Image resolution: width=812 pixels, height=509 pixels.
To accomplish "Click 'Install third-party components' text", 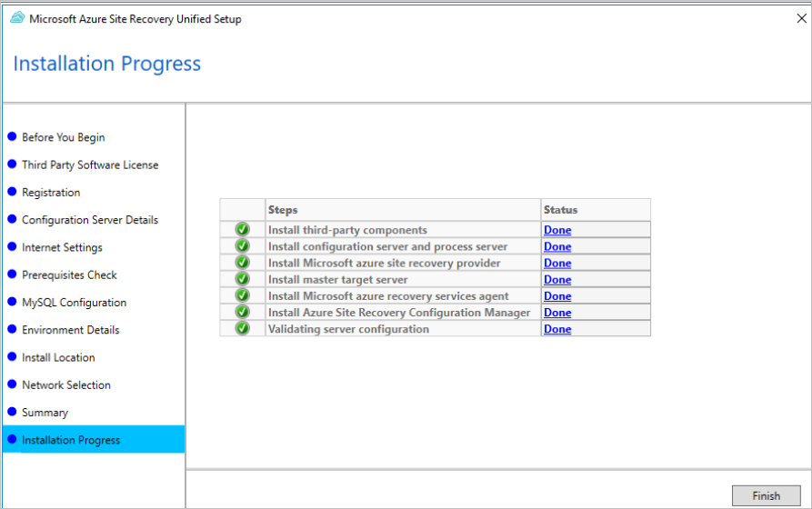I will click(x=347, y=230).
